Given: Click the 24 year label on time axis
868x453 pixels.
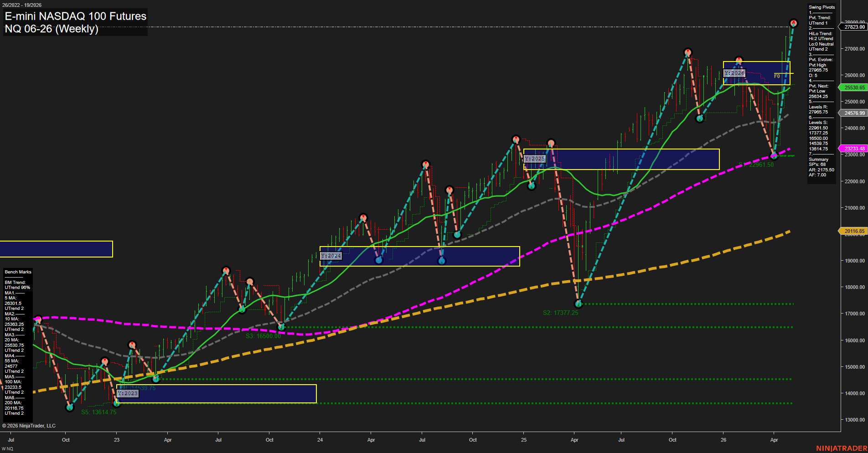Looking at the screenshot, I should (x=320, y=440).
